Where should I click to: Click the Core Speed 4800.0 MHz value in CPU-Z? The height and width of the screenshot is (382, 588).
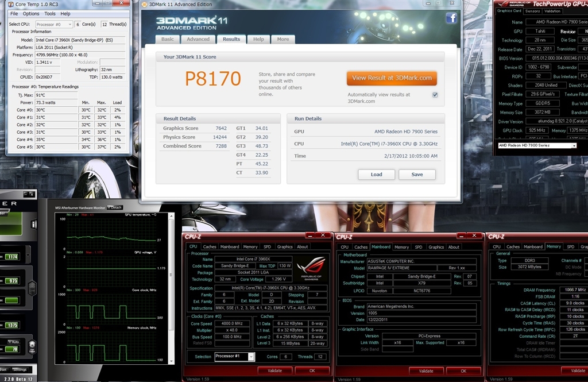232,323
